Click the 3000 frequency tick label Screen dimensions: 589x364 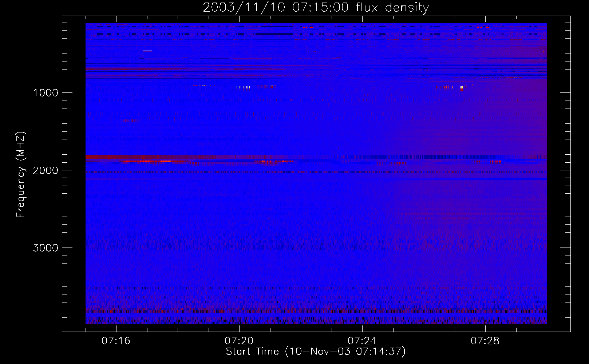[46, 248]
